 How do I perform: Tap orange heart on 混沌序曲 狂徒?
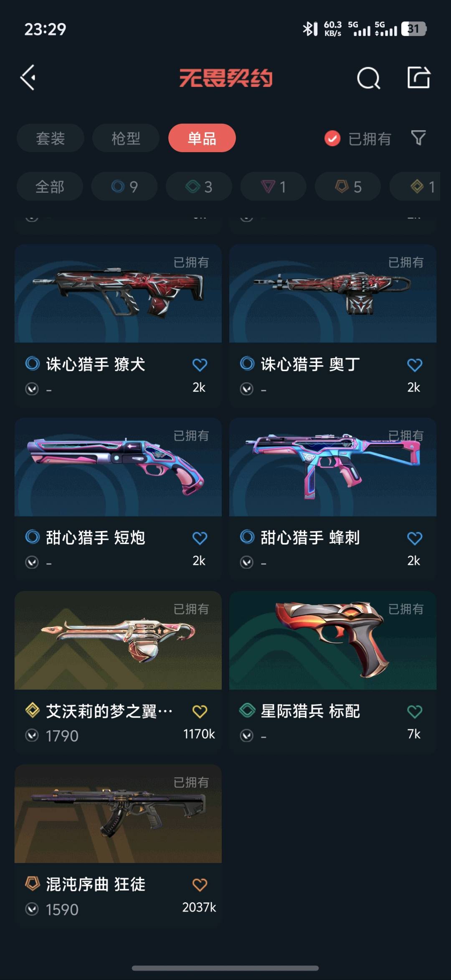click(200, 885)
